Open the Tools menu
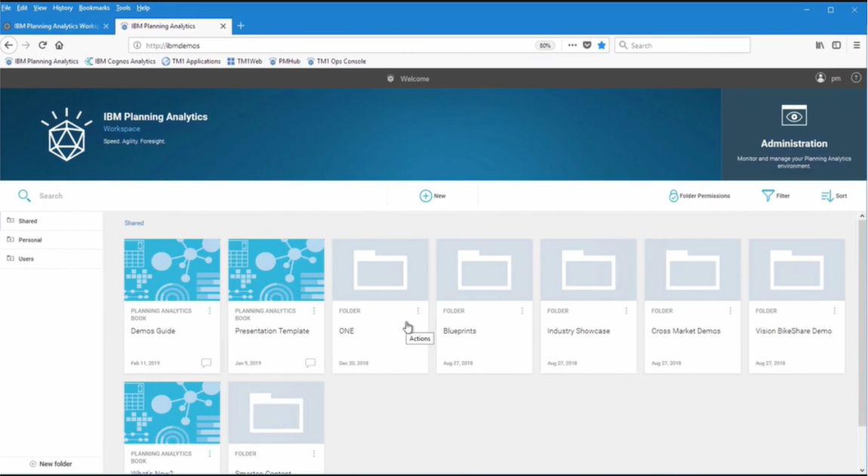868x476 pixels. (x=123, y=8)
